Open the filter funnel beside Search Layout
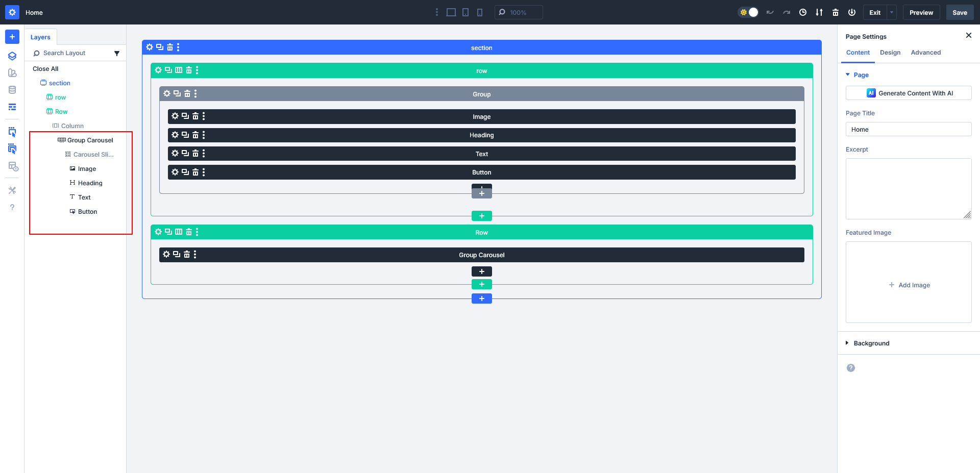 [117, 53]
